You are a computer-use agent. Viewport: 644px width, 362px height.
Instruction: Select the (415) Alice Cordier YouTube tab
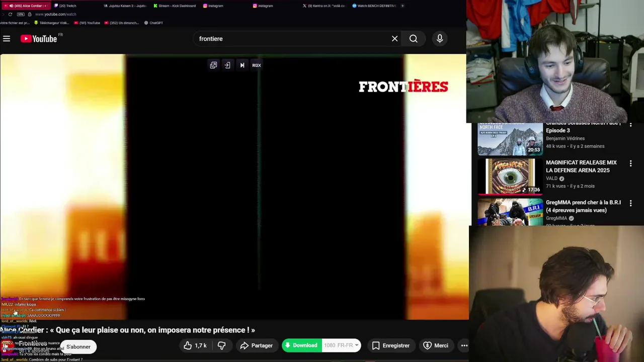[x=25, y=6]
